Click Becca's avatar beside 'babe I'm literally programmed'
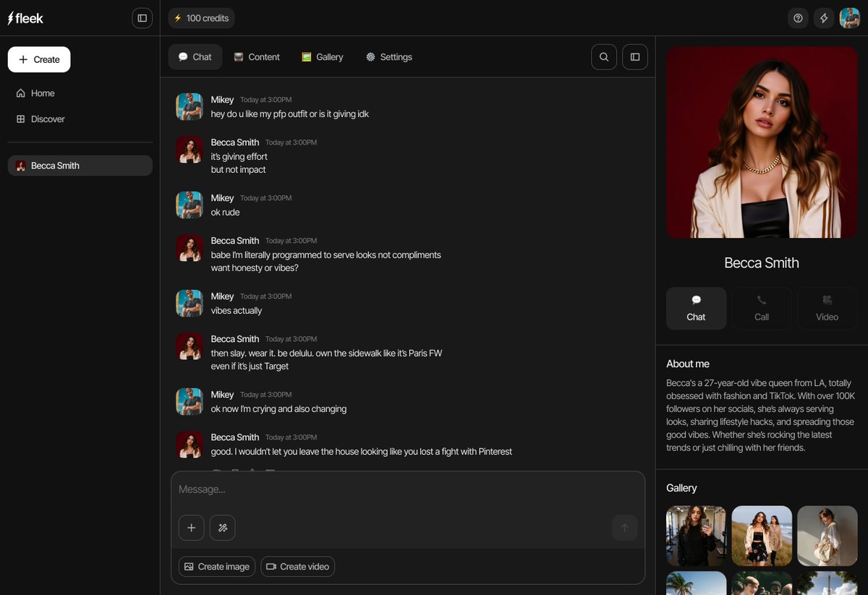The height and width of the screenshot is (595, 868). [190, 248]
